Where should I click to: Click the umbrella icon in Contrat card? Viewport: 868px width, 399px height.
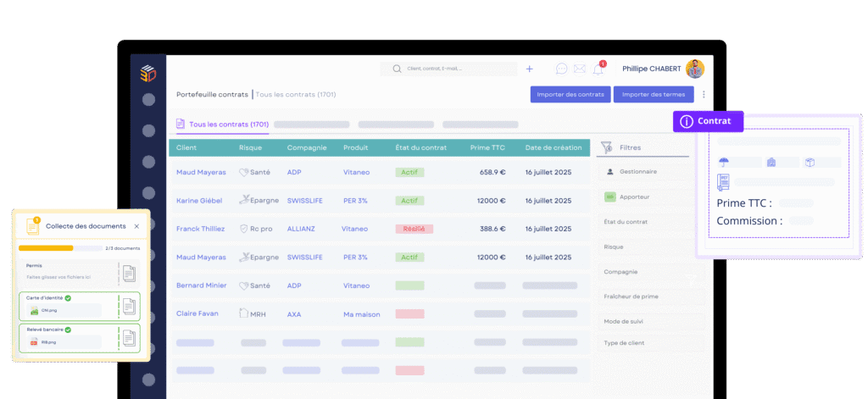[x=724, y=162]
